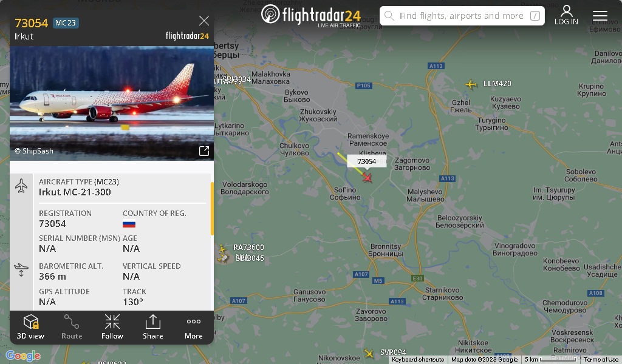The height and width of the screenshot is (364, 622).
Task: Open aircraft photo in external link
Action: coord(204,150)
